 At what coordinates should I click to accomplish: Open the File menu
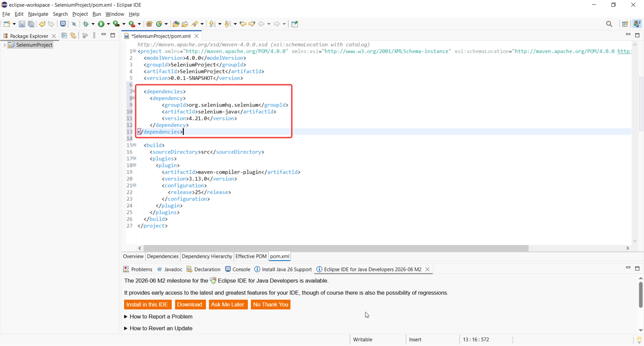point(6,14)
